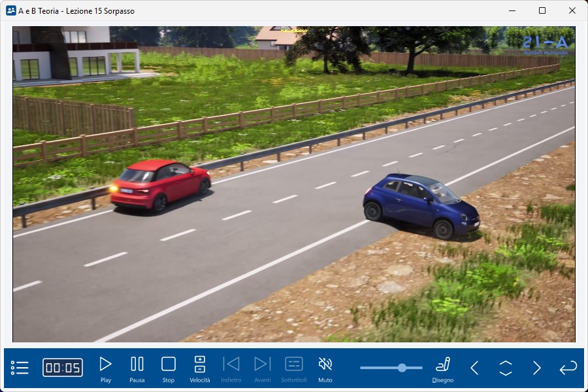Screen dimensions: 588x392
Task: Click the red car in the video
Action: pyautogui.click(x=160, y=184)
